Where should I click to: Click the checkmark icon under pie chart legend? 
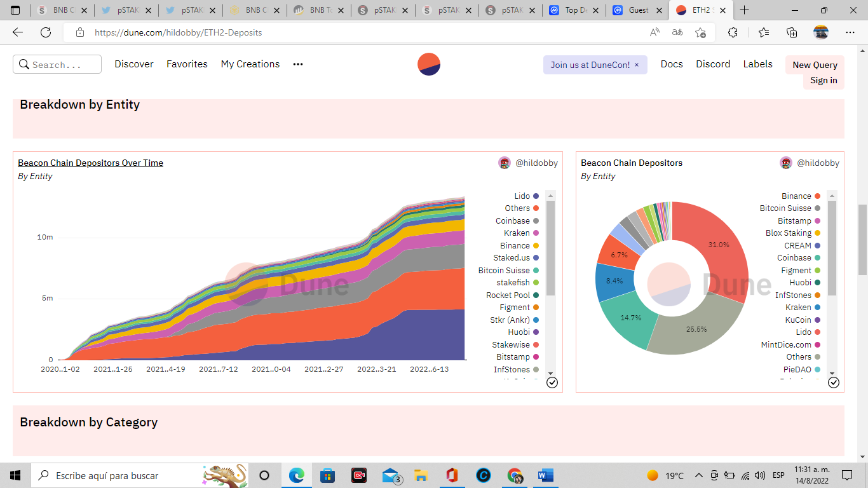click(x=834, y=383)
